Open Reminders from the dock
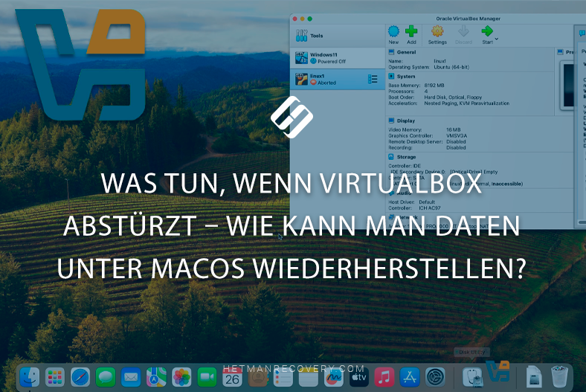 click(x=283, y=376)
